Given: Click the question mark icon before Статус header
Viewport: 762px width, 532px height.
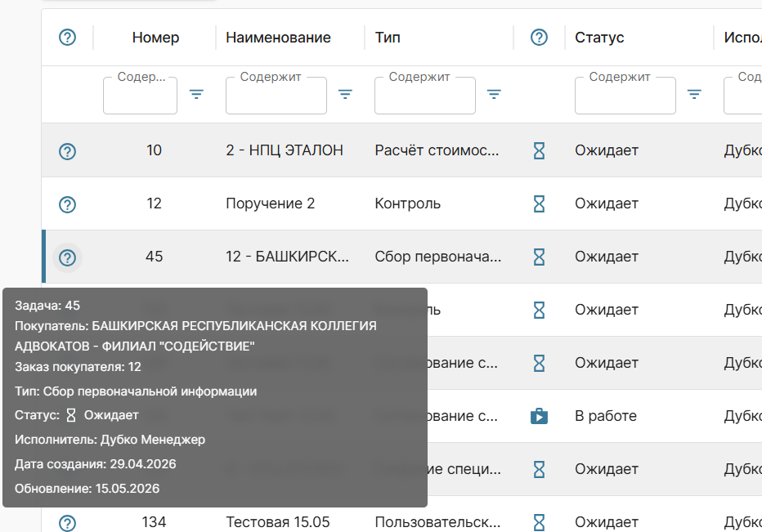Looking at the screenshot, I should coord(539,37).
